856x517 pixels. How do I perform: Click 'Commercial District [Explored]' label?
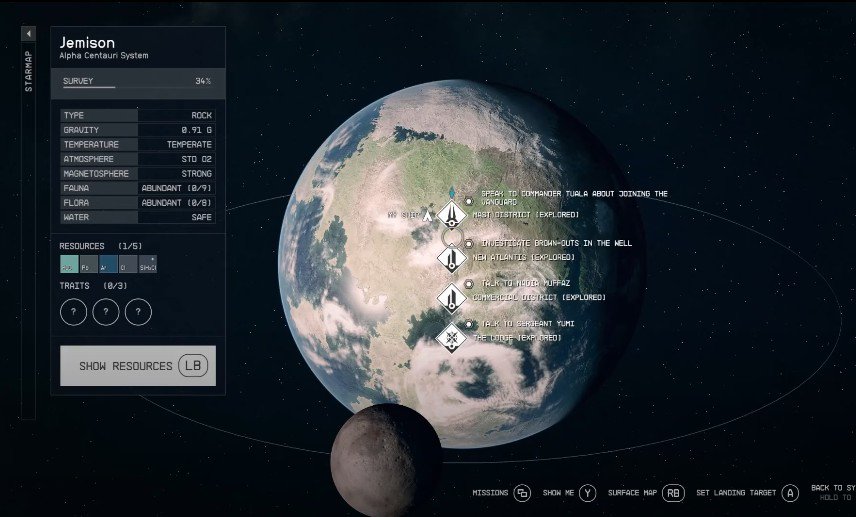click(x=539, y=298)
